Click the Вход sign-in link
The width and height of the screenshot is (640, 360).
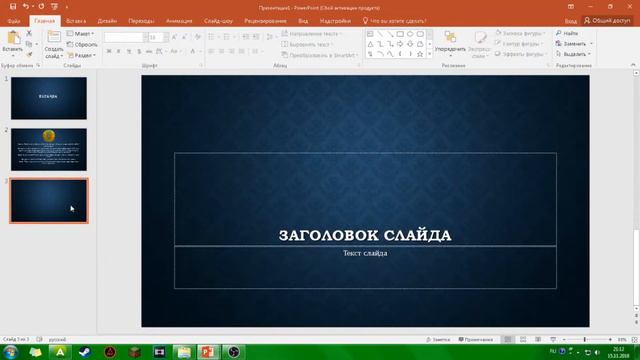(x=571, y=21)
